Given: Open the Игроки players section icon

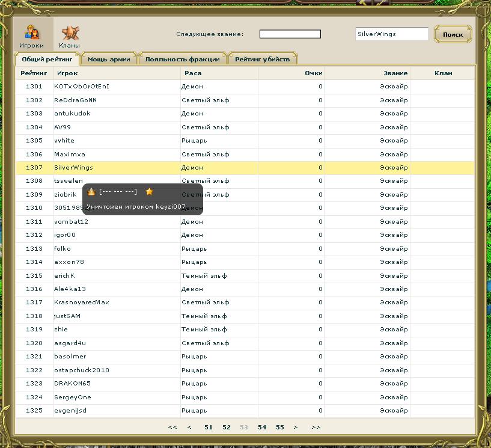Looking at the screenshot, I should click(32, 34).
